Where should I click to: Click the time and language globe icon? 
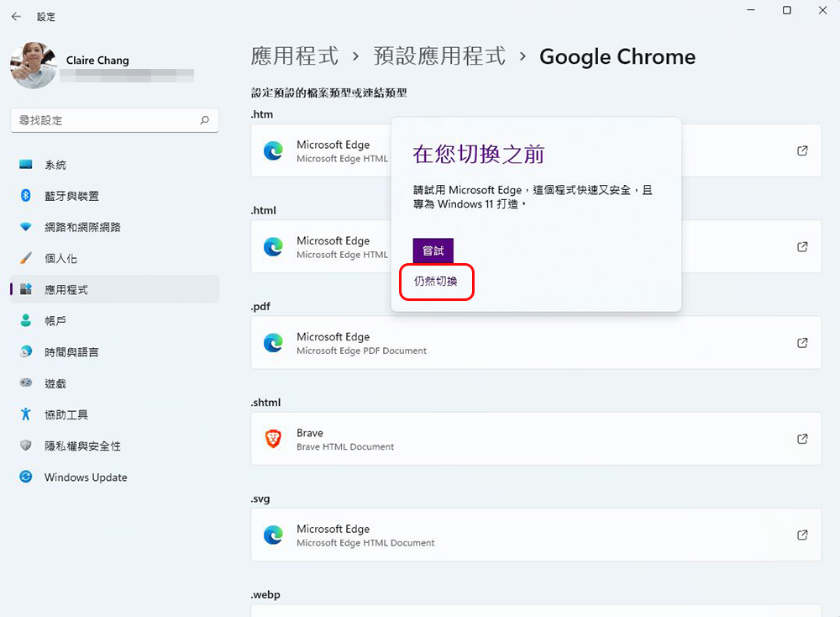(x=26, y=351)
